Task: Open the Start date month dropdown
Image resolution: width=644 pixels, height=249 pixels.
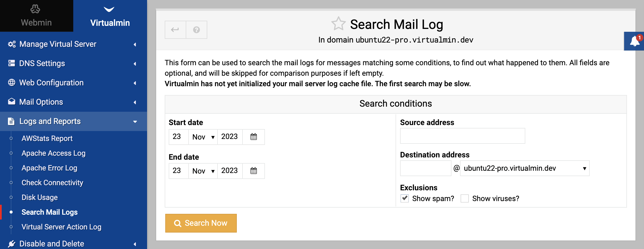Action: [x=203, y=137]
